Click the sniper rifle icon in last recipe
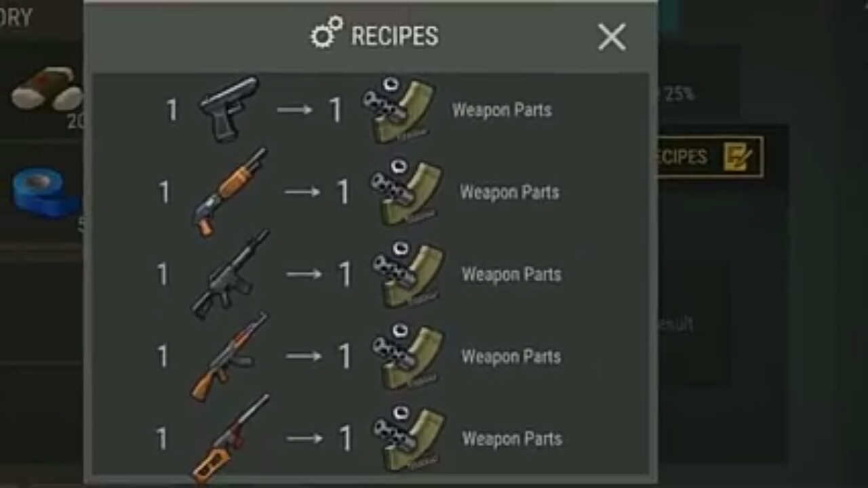This screenshot has height=488, width=868. pyautogui.click(x=231, y=439)
